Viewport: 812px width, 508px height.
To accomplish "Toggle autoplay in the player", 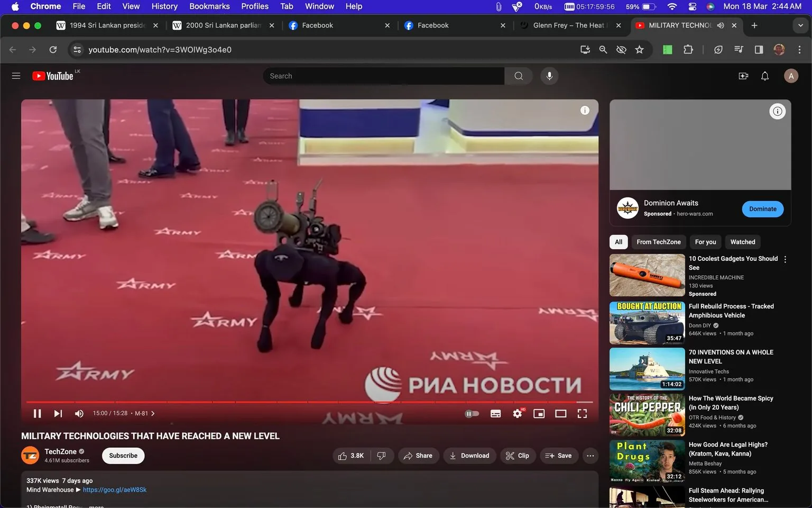I will 471,413.
